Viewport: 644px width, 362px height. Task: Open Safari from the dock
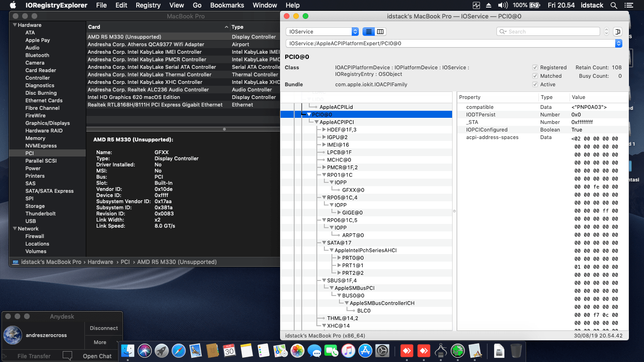[179, 351]
